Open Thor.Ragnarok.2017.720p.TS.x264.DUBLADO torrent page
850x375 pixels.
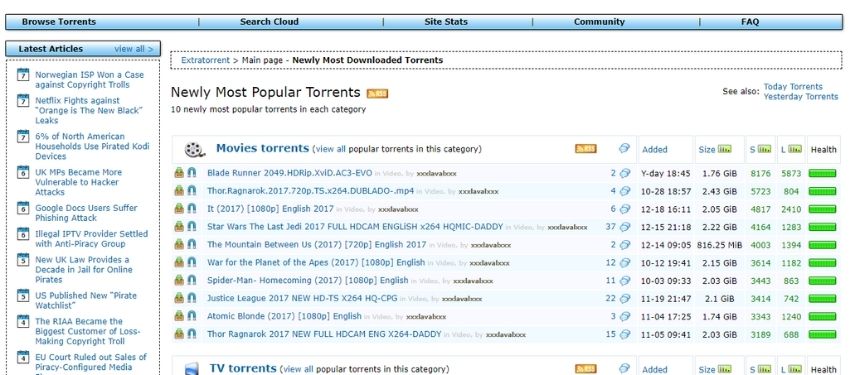[x=310, y=191]
